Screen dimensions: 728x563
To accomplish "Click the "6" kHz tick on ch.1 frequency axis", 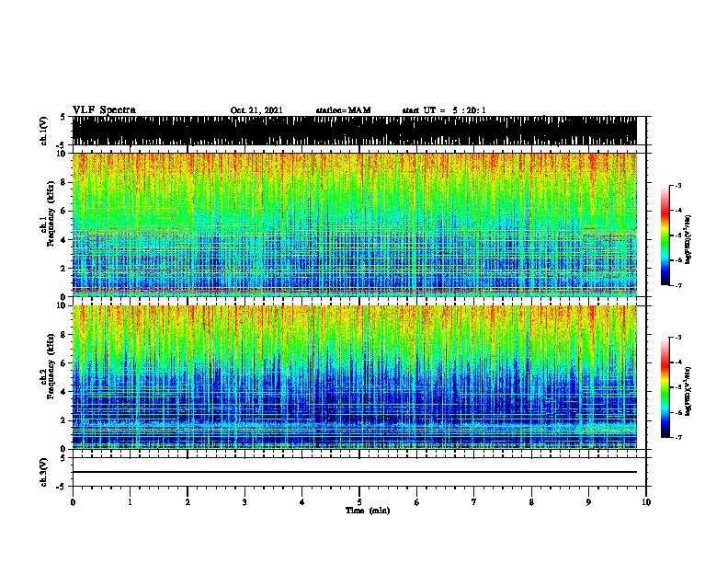I will (64, 211).
